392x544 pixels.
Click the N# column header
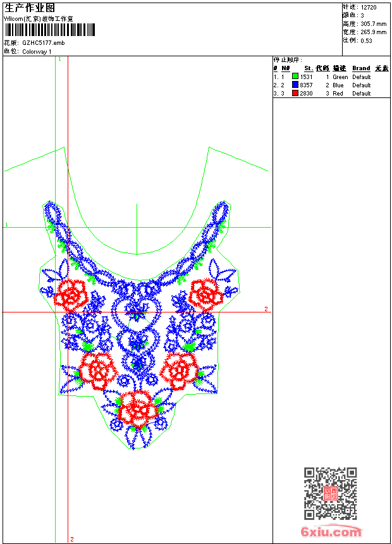pos(286,68)
